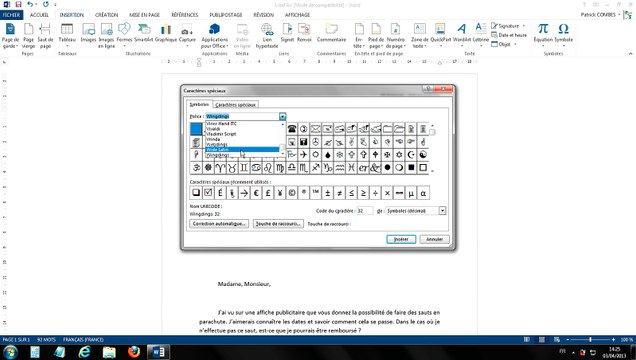Click the Code du caractère field
The width and height of the screenshot is (636, 360).
click(x=365, y=211)
